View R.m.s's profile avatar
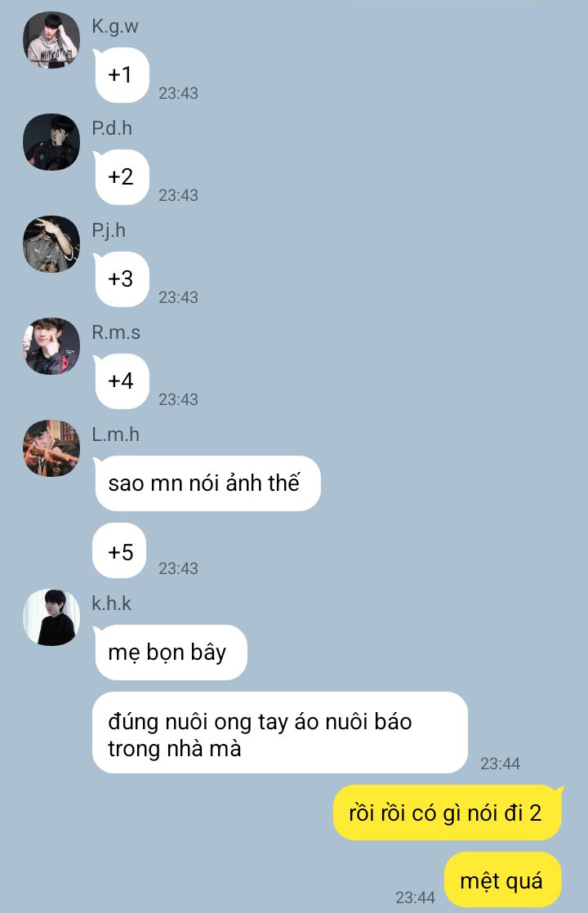Image resolution: width=588 pixels, height=913 pixels. (51, 346)
